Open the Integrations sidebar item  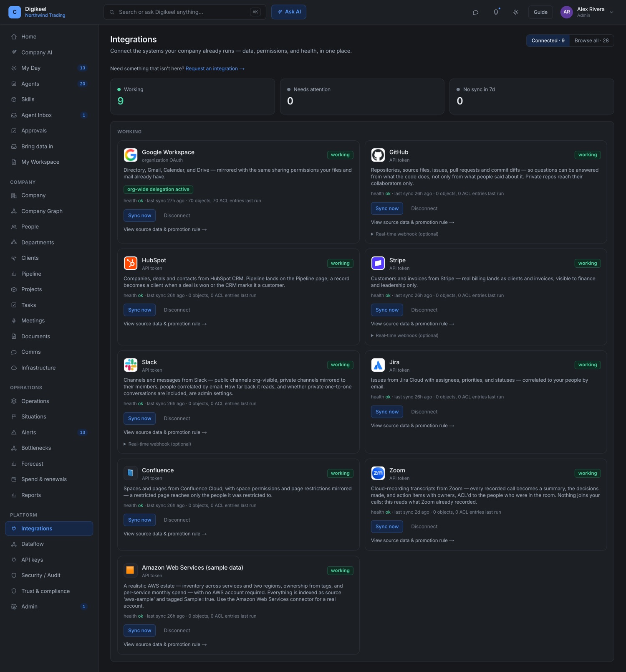coord(49,528)
